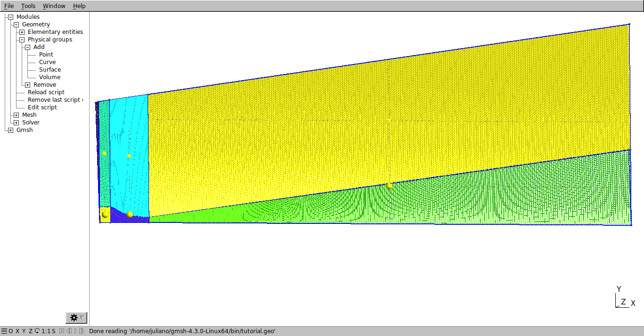Viewport: 644px width, 336px height.
Task: Click Edit script
Action: pyautogui.click(x=42, y=107)
